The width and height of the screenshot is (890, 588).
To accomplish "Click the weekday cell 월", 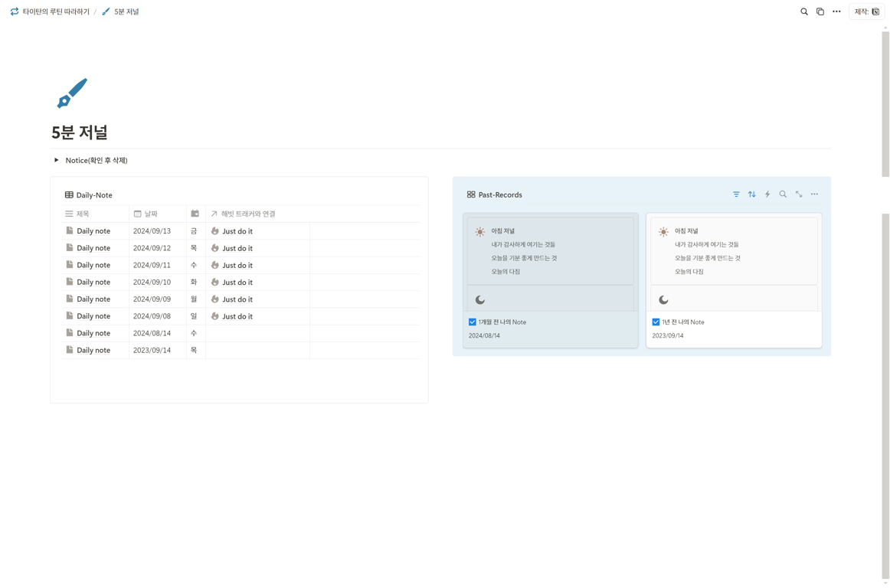I will pyautogui.click(x=196, y=299).
